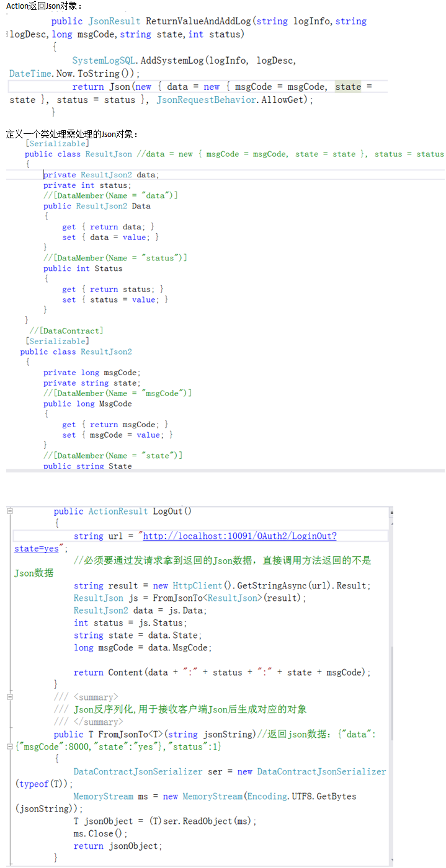The height and width of the screenshot is (868, 446).
Task: Click the comment '//[DataMember(Name = "status")]'
Action: click(115, 258)
